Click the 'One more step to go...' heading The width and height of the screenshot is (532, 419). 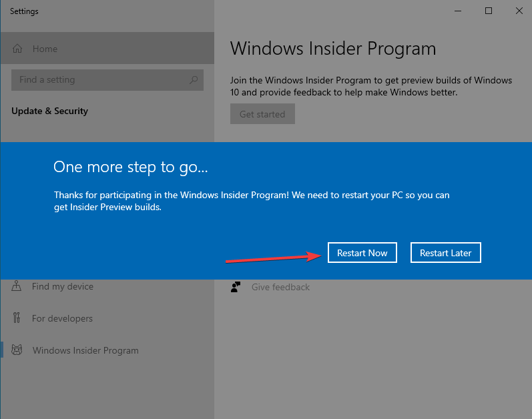(131, 167)
